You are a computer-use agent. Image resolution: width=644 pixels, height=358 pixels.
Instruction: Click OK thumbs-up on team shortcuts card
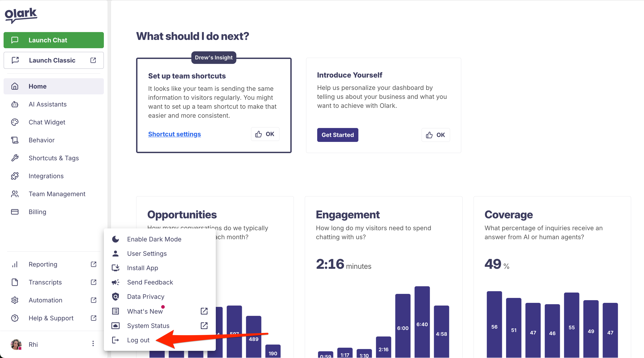tap(265, 134)
